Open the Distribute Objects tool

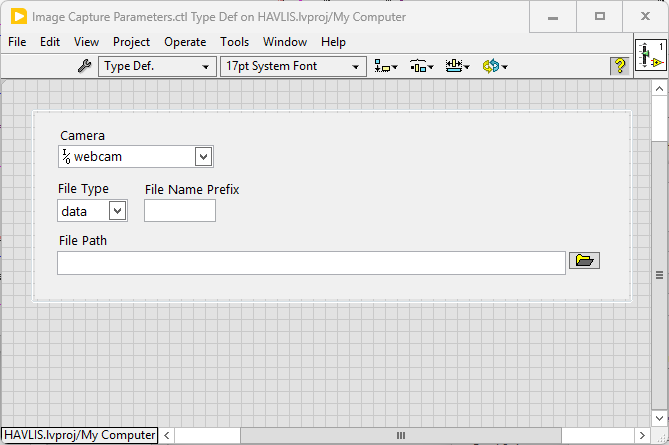421,66
